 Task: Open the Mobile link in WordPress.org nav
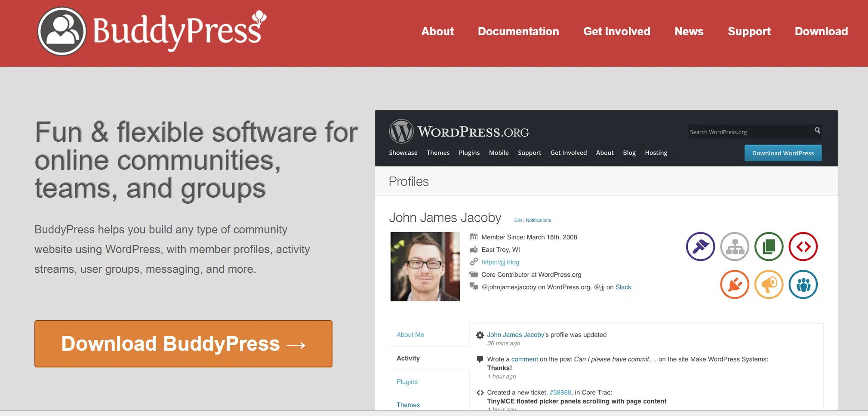point(499,153)
